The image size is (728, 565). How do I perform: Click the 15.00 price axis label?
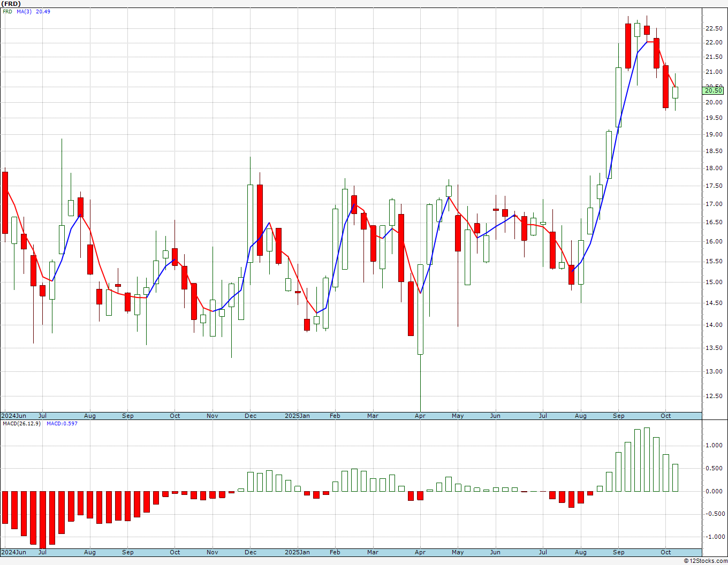pyautogui.click(x=714, y=282)
